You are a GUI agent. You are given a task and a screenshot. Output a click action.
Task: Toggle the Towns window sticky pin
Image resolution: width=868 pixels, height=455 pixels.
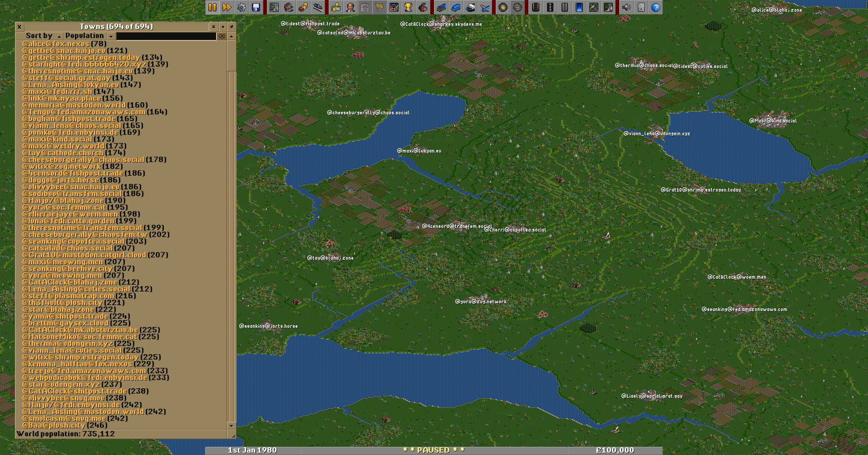232,27
